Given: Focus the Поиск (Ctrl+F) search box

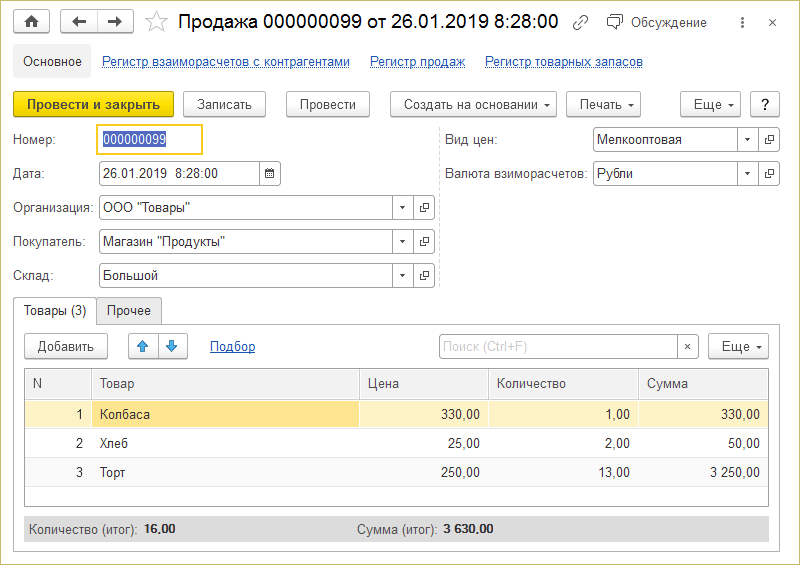Looking at the screenshot, I should (558, 347).
